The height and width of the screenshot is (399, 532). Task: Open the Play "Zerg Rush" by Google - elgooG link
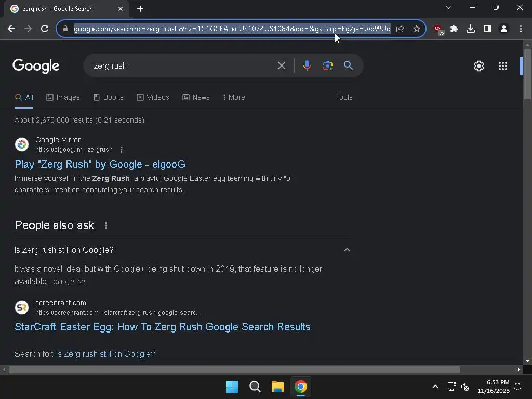click(x=100, y=164)
